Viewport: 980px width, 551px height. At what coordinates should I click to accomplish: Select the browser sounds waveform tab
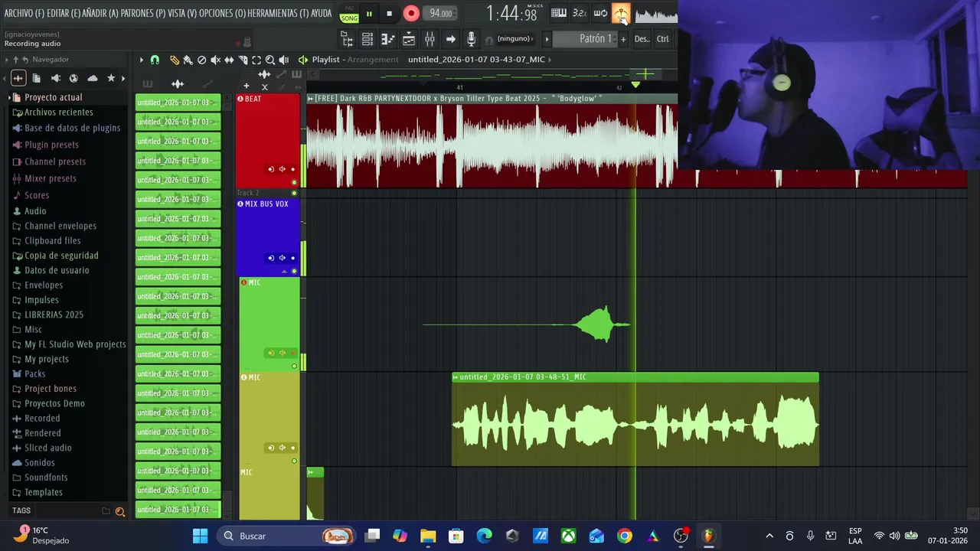[18, 78]
